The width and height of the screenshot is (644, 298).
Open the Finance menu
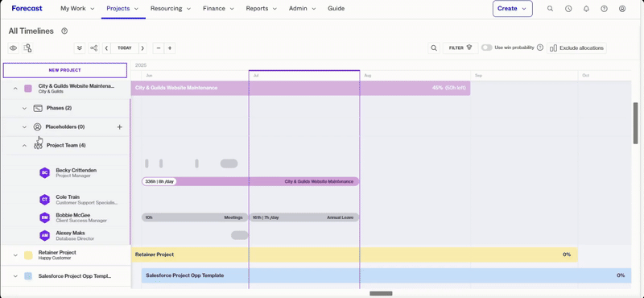(218, 8)
